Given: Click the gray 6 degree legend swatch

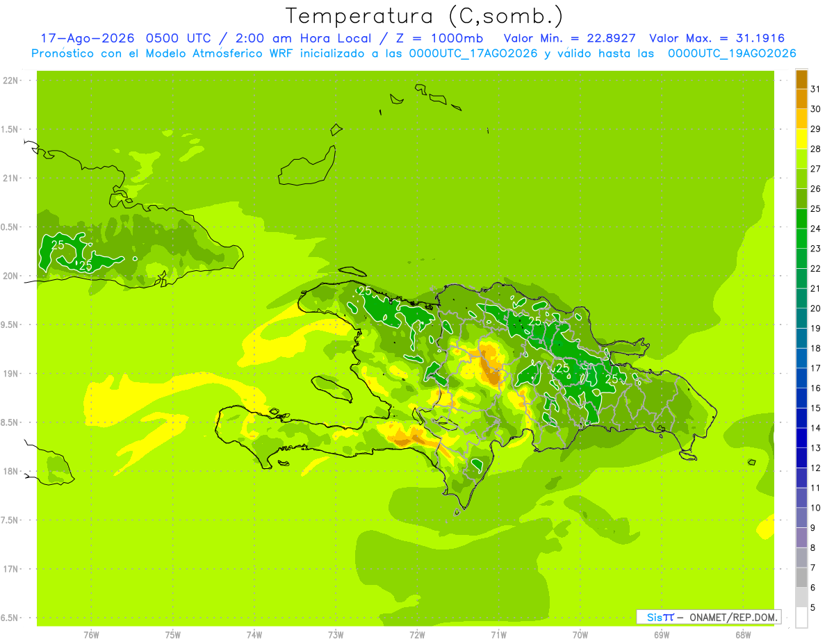Looking at the screenshot, I should 801,597.
